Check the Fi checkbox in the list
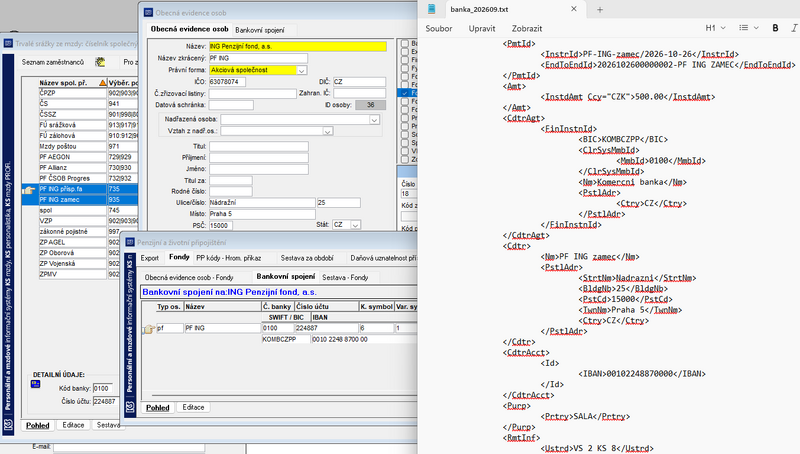This screenshot has width=800, height=454. tap(405, 60)
